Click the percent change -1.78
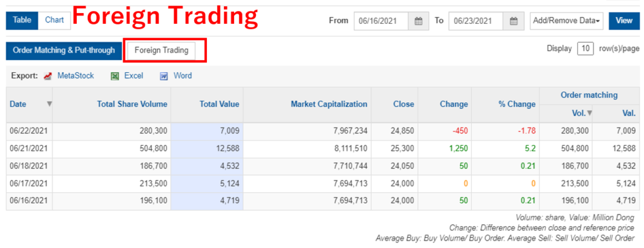The image size is (644, 248). point(526,131)
